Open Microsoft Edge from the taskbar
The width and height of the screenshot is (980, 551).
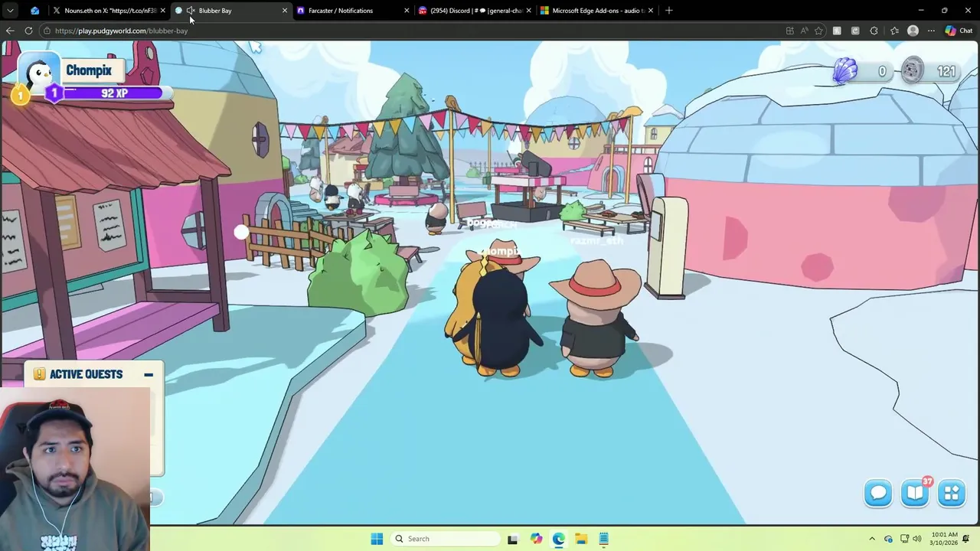click(x=558, y=539)
